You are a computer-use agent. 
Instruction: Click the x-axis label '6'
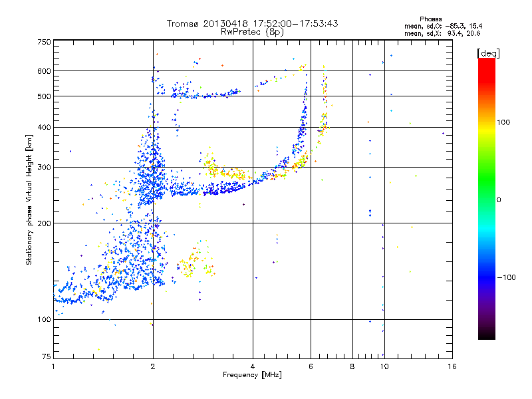tap(311, 366)
